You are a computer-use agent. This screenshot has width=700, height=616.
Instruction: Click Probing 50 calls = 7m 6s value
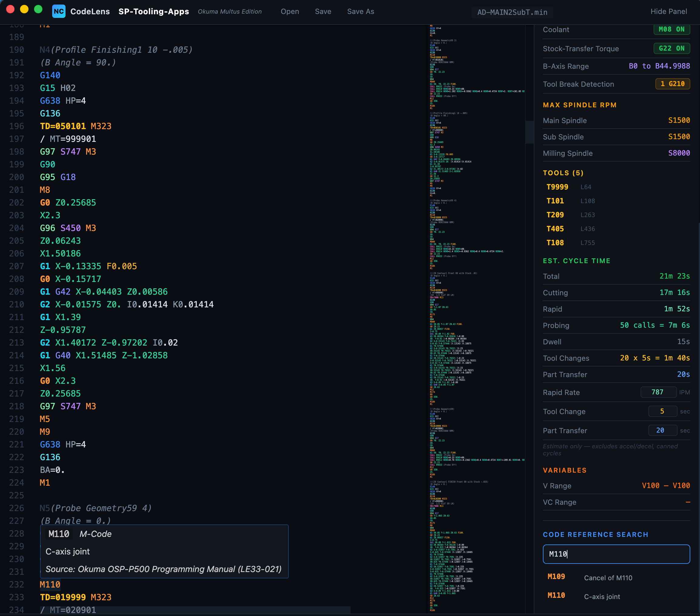click(x=655, y=325)
